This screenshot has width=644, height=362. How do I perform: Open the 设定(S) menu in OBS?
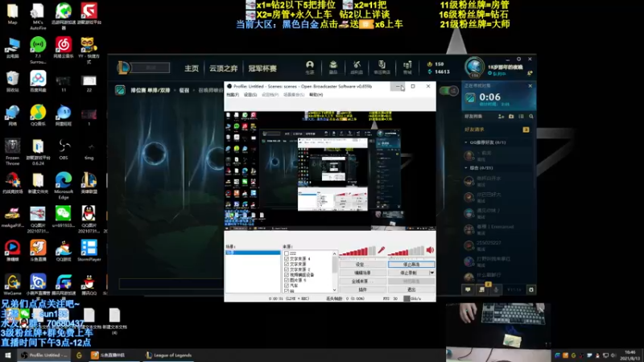point(250,95)
